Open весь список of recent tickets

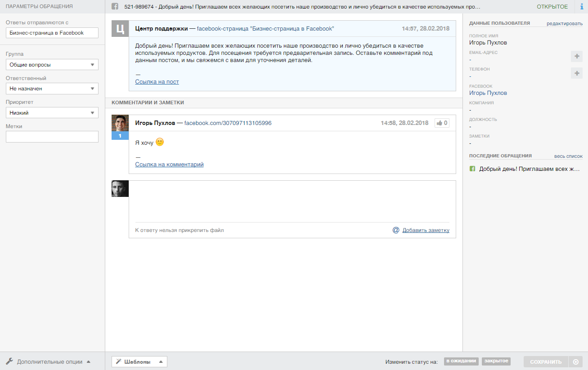coord(568,156)
